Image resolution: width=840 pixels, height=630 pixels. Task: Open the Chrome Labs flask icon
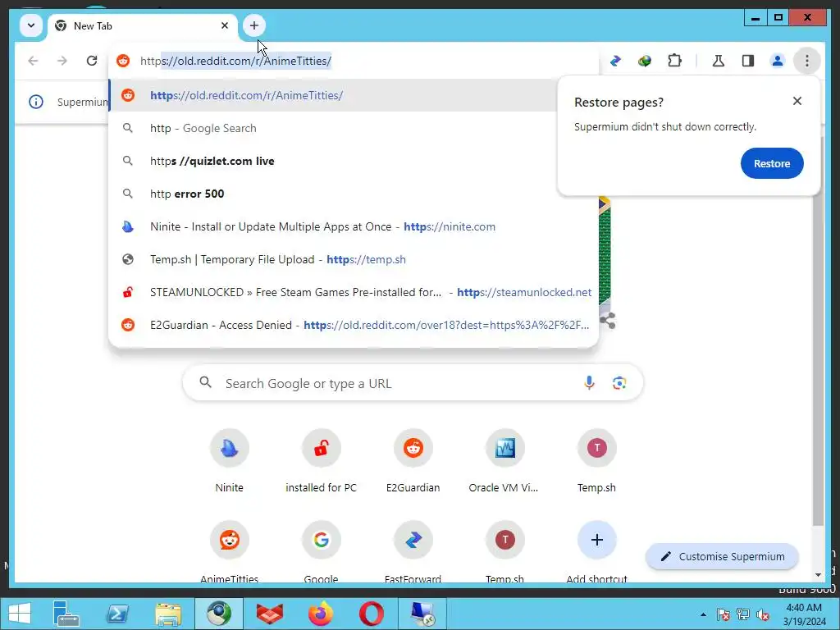[x=719, y=61]
